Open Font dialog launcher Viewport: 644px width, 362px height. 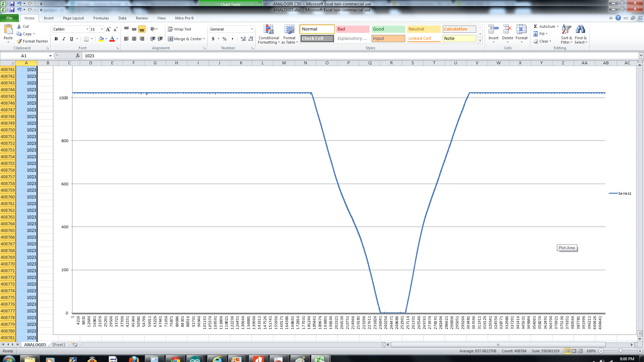pos(117,48)
